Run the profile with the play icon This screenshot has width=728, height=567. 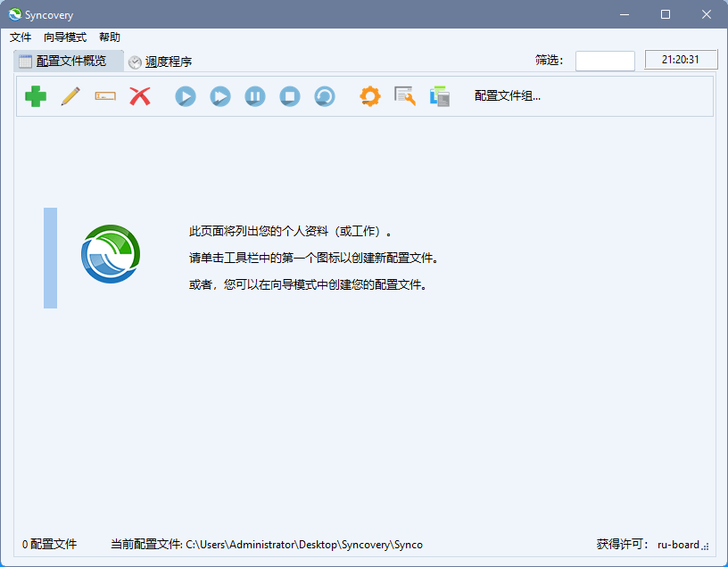click(x=186, y=96)
